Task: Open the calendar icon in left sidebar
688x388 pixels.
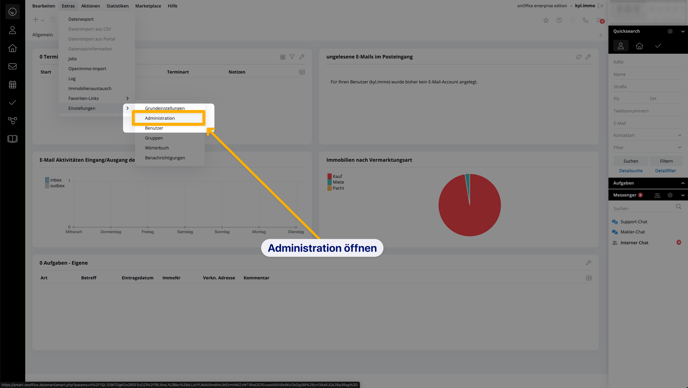Action: coord(12,84)
